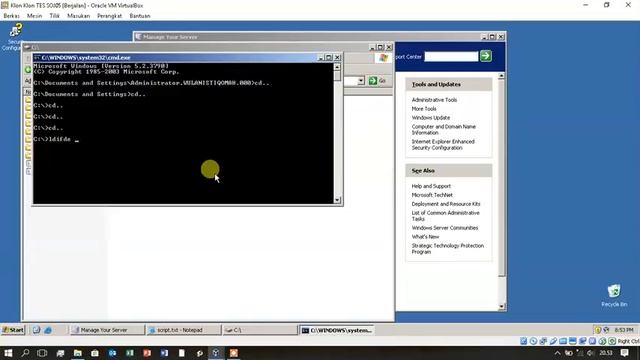Open File Explorer on the host taskbar
The image size is (640, 360).
tap(78, 353)
